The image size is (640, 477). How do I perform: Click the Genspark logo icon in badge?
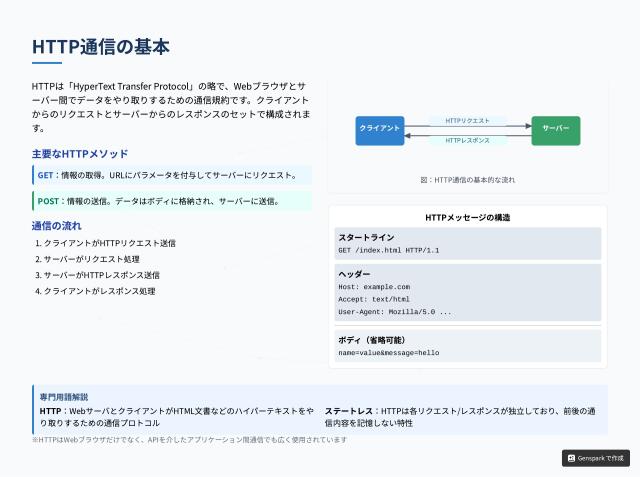[571, 458]
